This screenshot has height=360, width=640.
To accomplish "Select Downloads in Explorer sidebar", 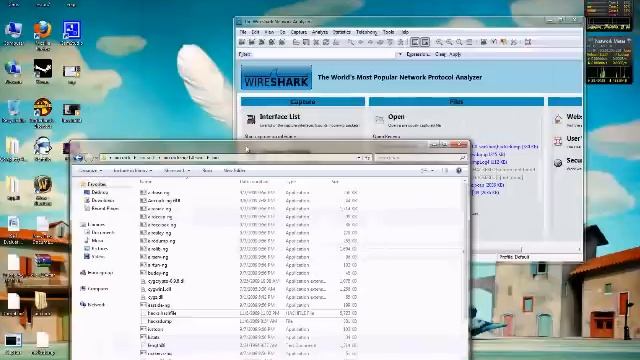I will tap(99, 200).
